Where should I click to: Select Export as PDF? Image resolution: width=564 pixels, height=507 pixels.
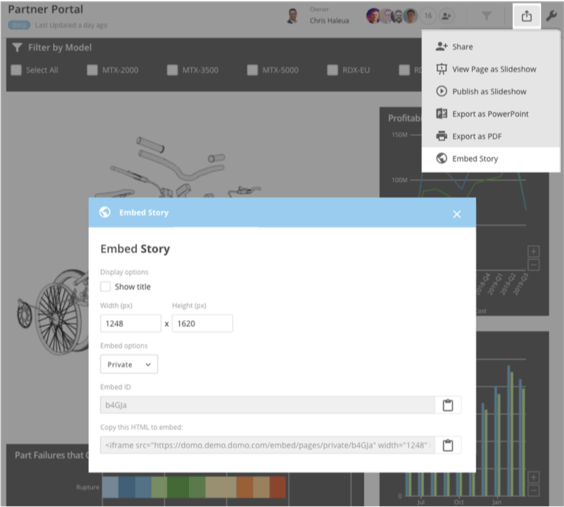pos(491,136)
